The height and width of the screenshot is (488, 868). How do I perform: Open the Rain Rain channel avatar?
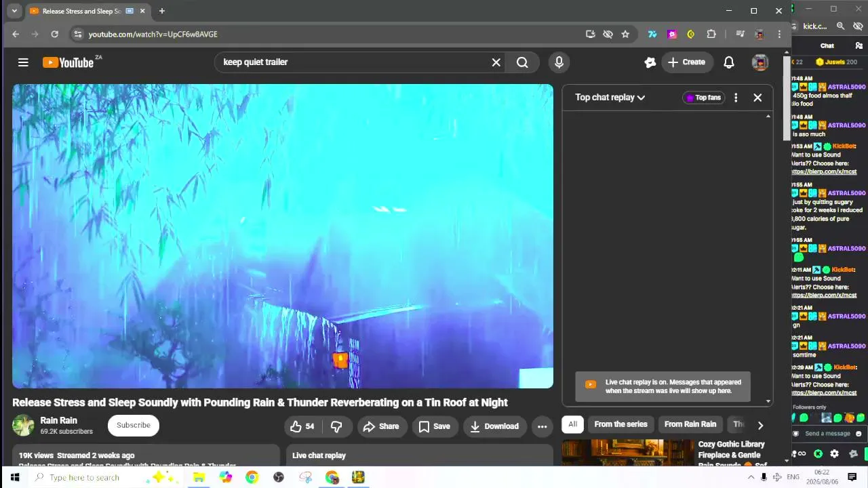23,426
